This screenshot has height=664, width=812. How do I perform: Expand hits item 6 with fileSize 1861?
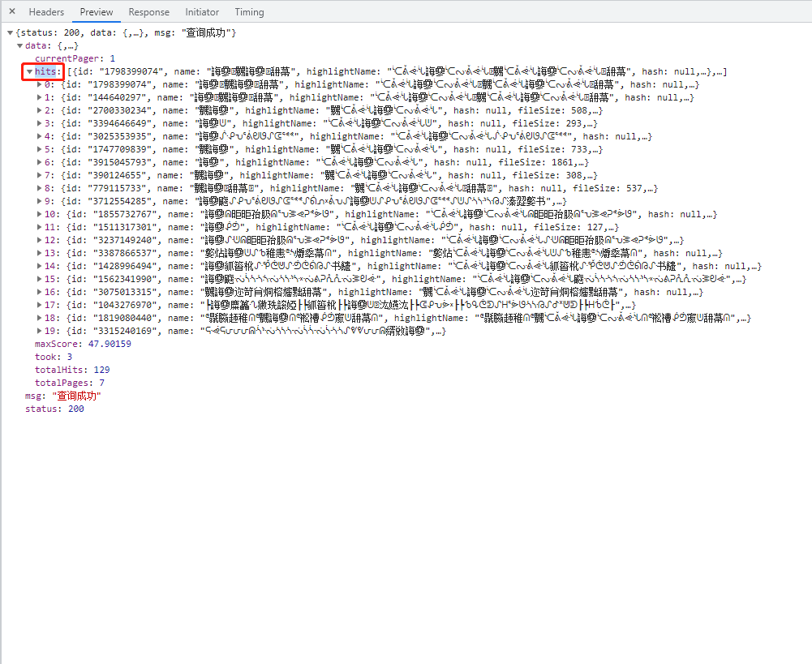[39, 163]
